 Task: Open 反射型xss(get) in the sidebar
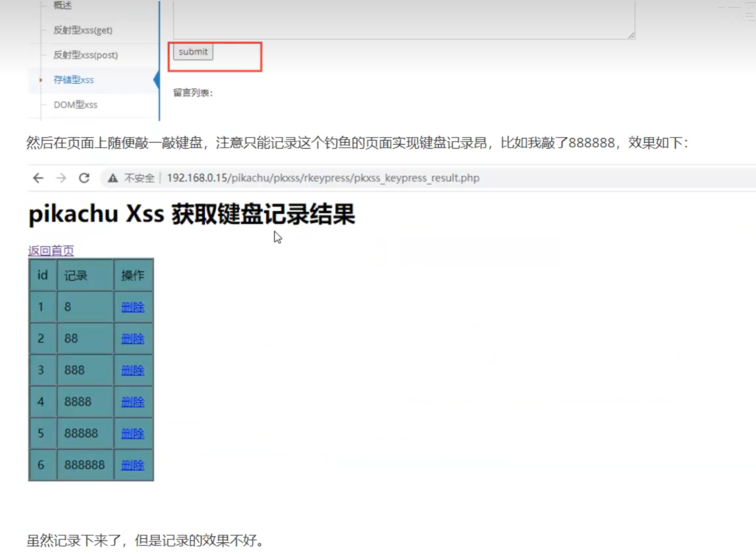click(x=83, y=30)
